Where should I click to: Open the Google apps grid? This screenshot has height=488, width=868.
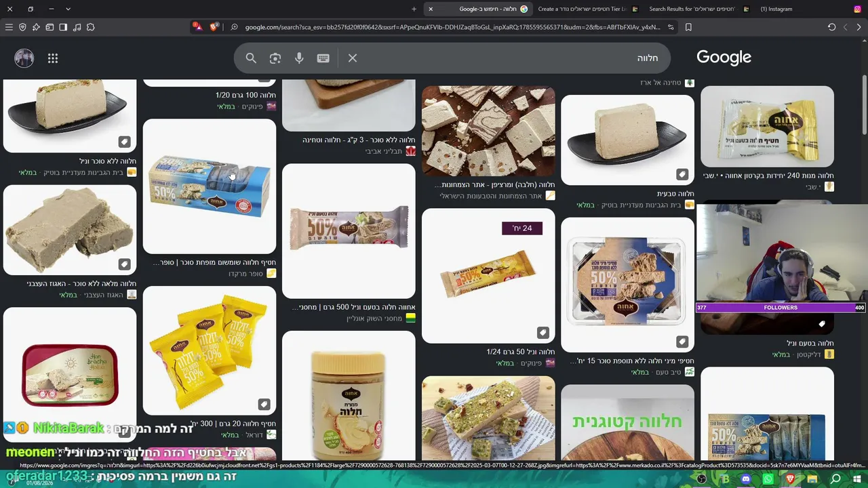(x=53, y=58)
